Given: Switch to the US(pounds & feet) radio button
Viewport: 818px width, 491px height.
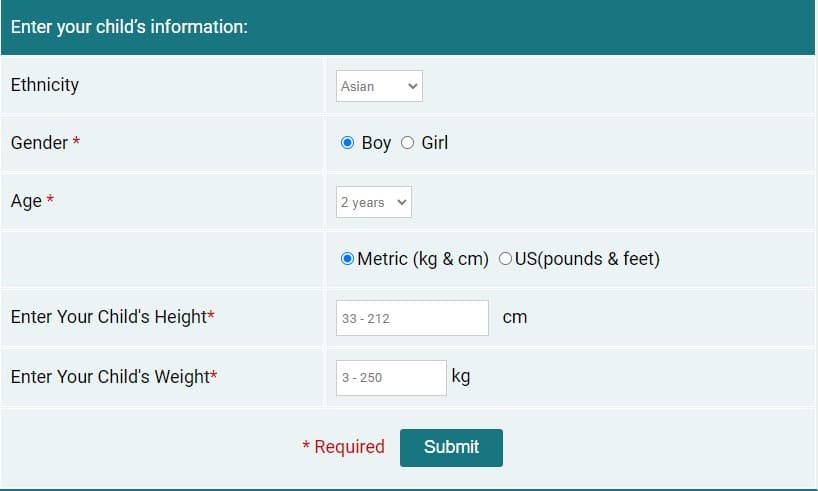Looking at the screenshot, I should pos(505,259).
